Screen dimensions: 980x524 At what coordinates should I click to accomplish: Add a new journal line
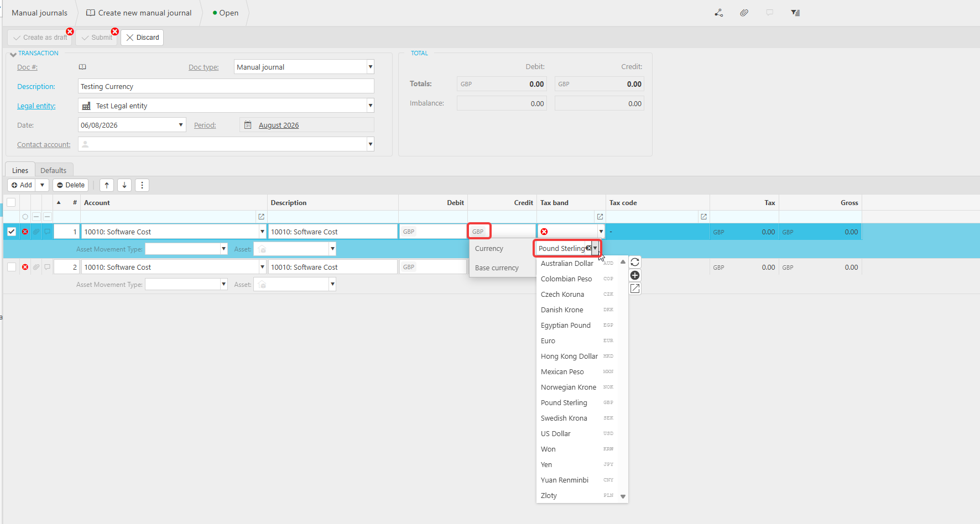[x=22, y=185]
